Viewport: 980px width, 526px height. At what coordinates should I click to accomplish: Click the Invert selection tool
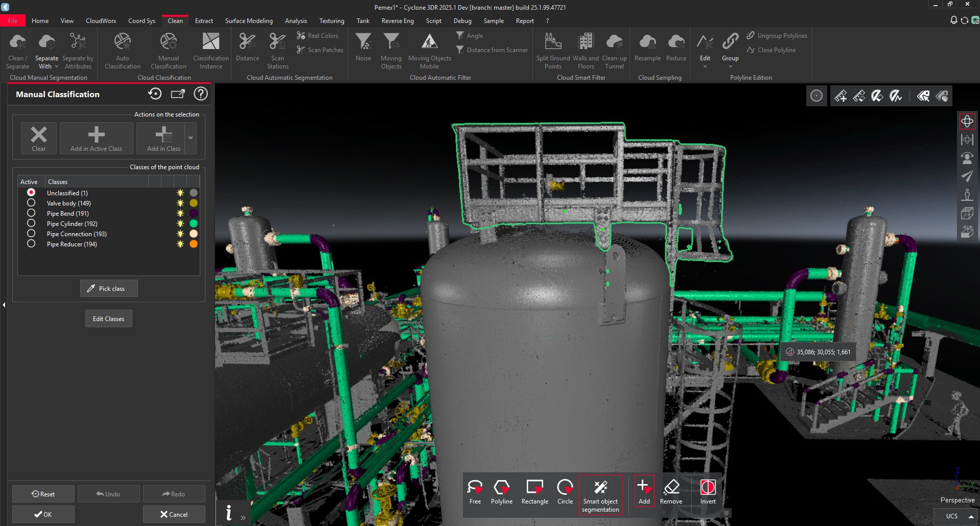click(708, 491)
